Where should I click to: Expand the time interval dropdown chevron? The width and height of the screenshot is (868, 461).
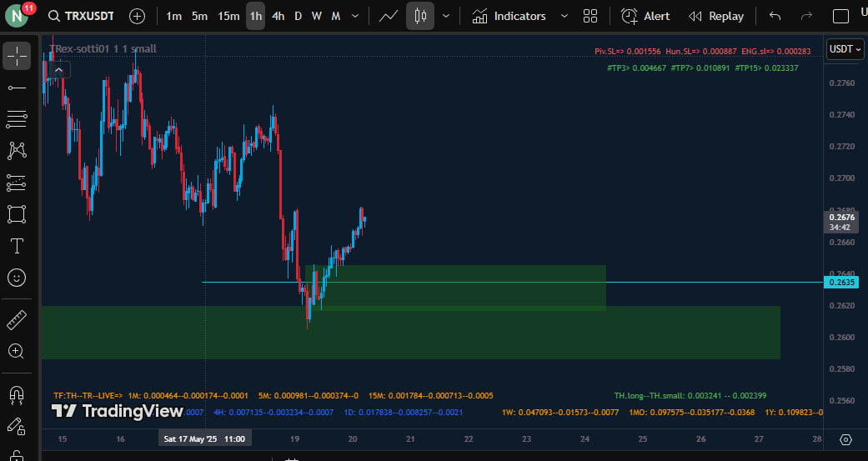356,16
